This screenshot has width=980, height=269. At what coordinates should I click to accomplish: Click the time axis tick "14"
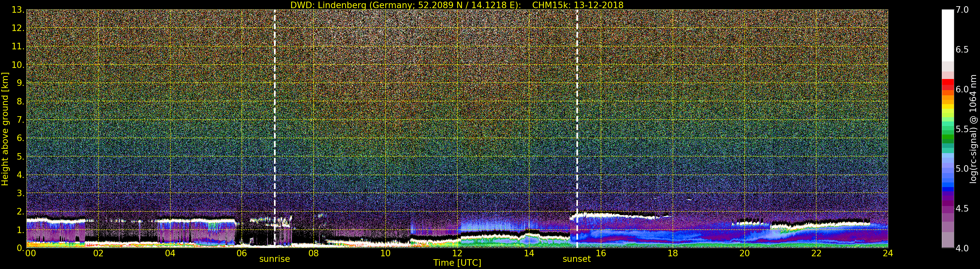[529, 253]
